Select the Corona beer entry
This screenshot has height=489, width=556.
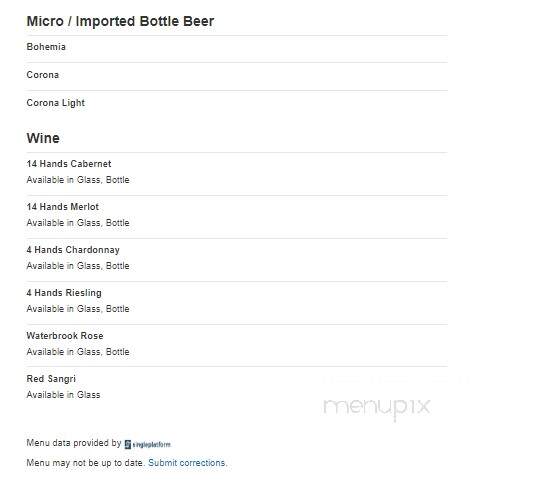click(43, 75)
